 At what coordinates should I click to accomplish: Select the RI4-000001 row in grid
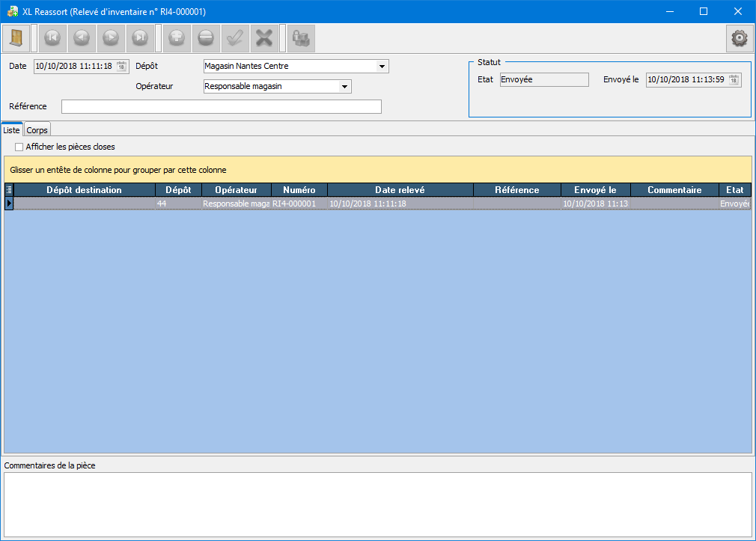(x=293, y=204)
